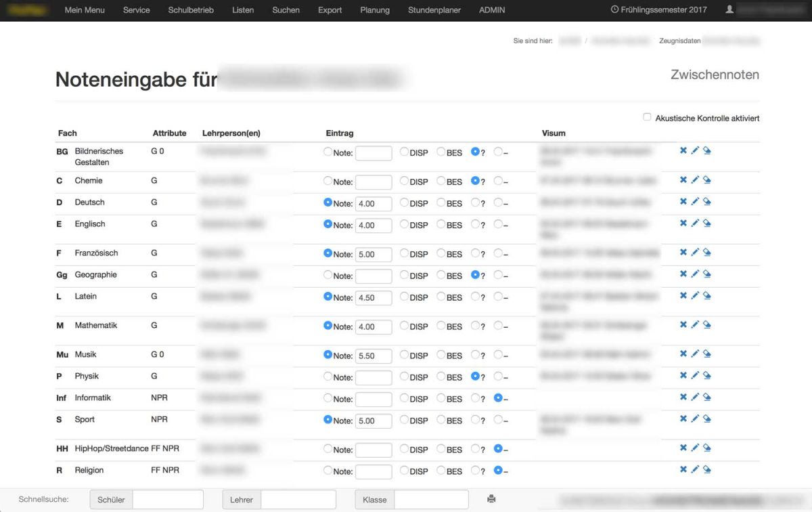Viewport: 812px width, 512px height.
Task: Enable the Akustische Kontrolle aktiviert checkbox
Action: tap(647, 117)
